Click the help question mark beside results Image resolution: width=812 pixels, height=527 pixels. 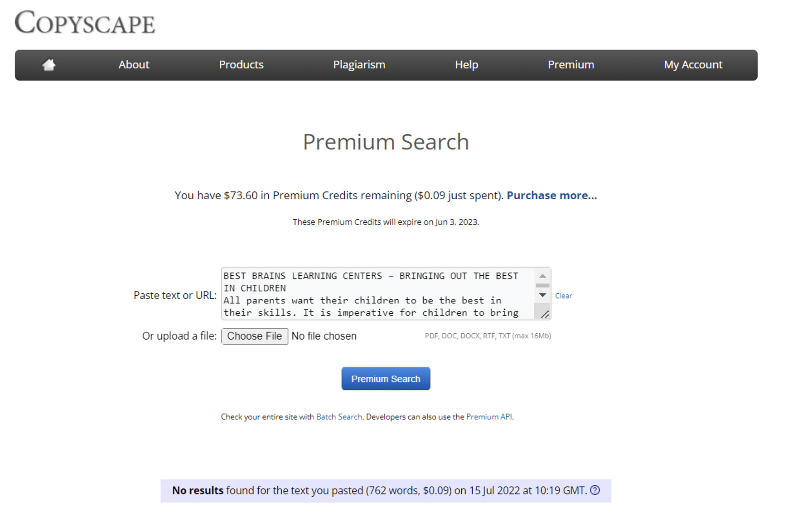click(x=595, y=490)
